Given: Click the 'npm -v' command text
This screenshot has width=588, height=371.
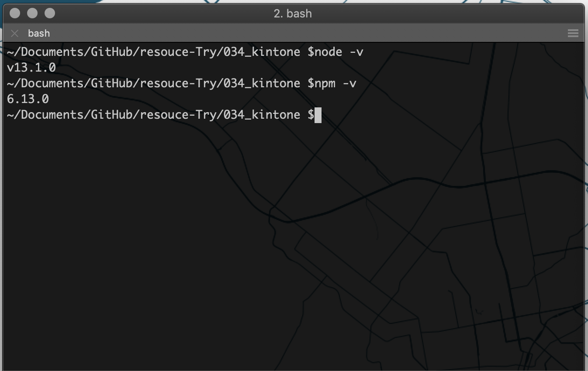Looking at the screenshot, I should [336, 83].
